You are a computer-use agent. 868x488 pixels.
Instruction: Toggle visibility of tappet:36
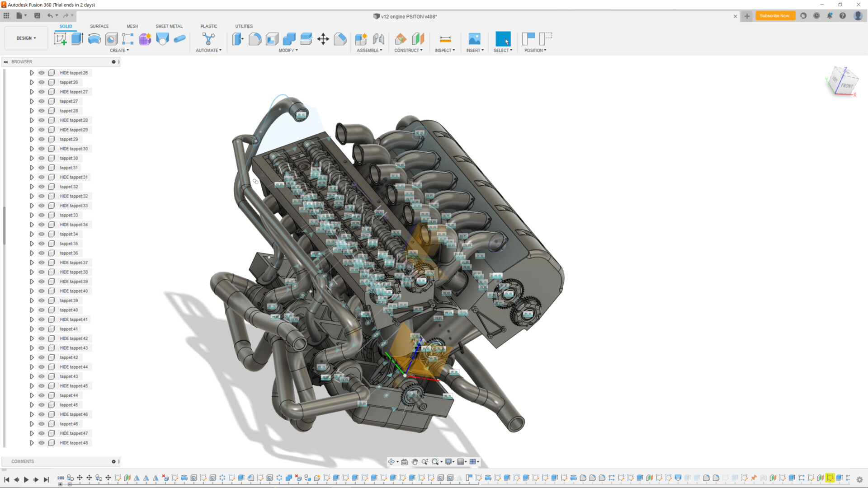41,253
